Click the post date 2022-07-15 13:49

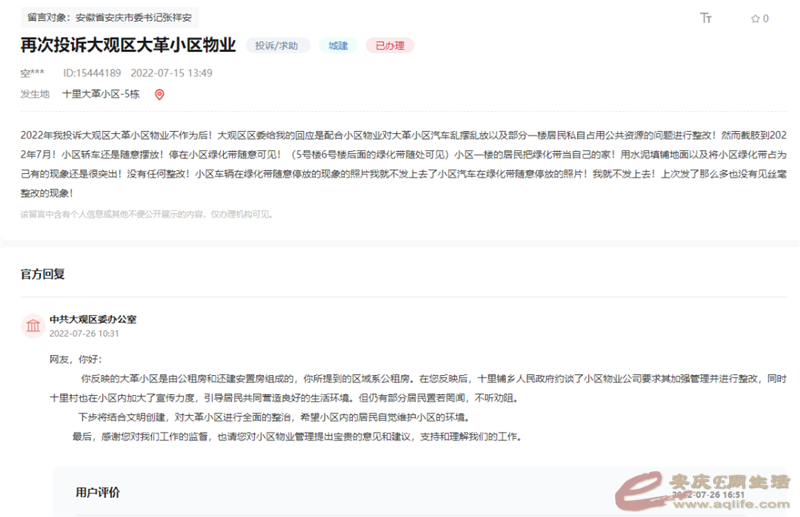[171, 73]
